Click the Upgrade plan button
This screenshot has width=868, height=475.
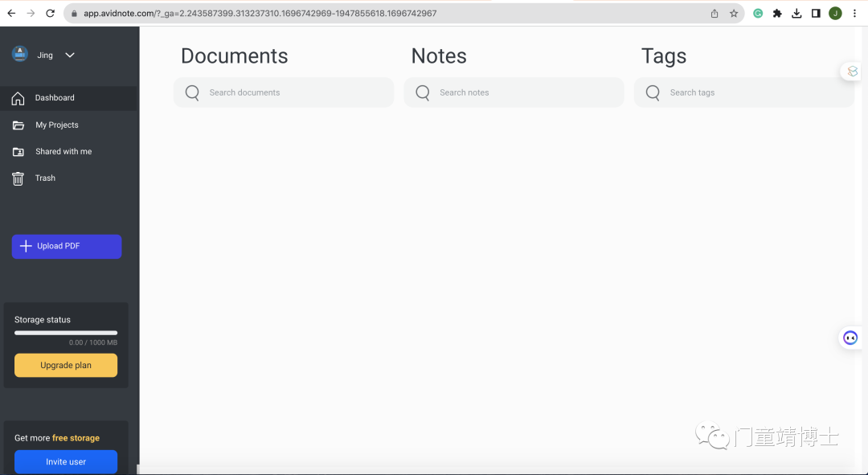tap(66, 366)
